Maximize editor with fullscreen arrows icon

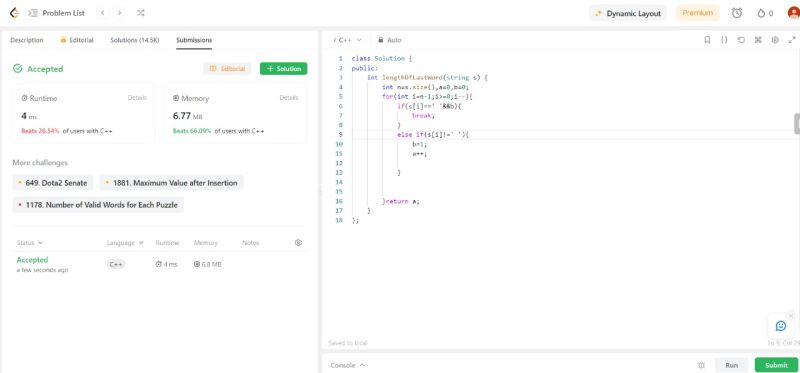click(792, 40)
